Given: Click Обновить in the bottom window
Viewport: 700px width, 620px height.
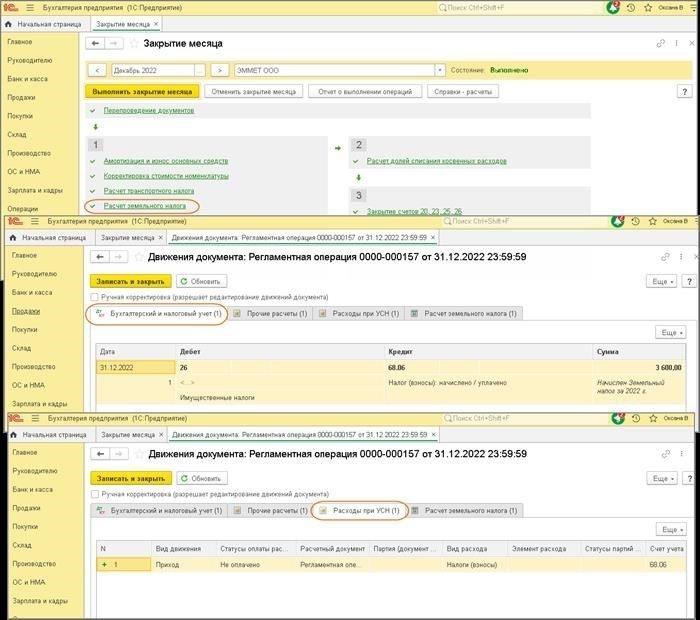Looking at the screenshot, I should (202, 478).
